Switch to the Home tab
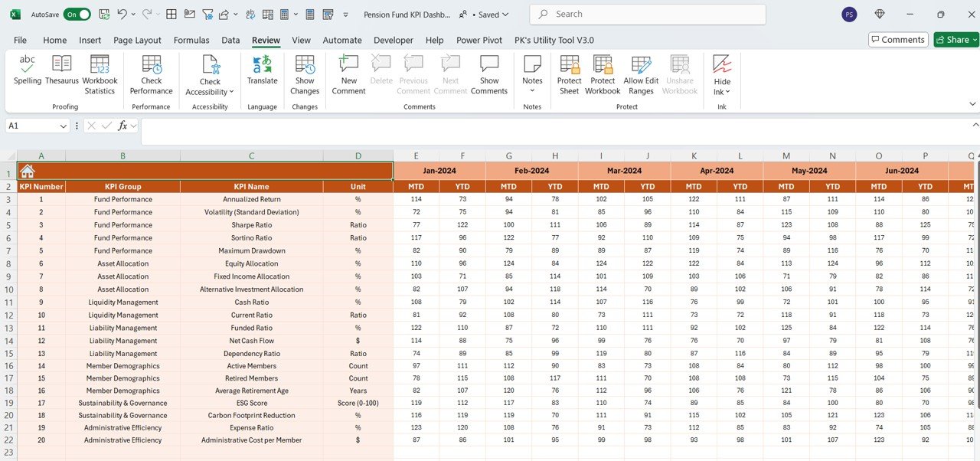This screenshot has width=980, height=461. tap(54, 40)
